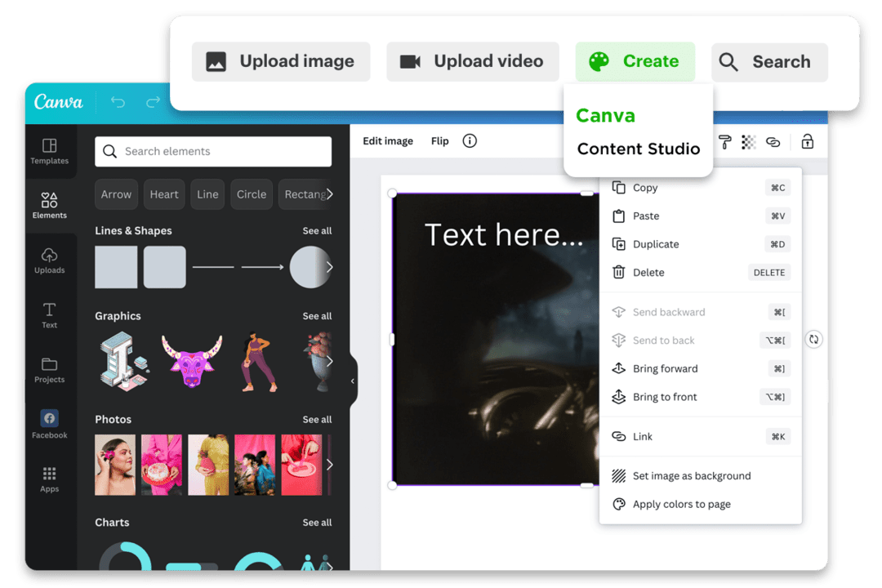Open the Facebook sidebar app

[x=50, y=425]
